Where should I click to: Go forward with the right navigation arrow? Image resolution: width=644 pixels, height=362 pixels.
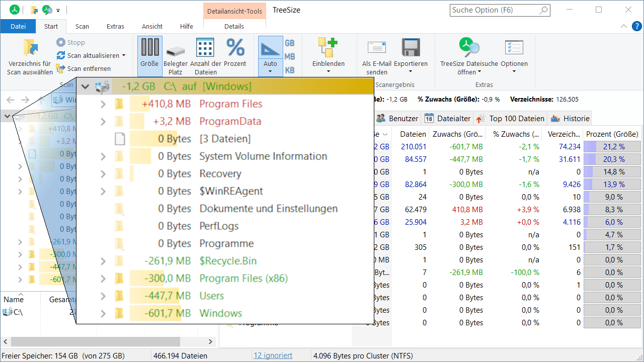(24, 100)
